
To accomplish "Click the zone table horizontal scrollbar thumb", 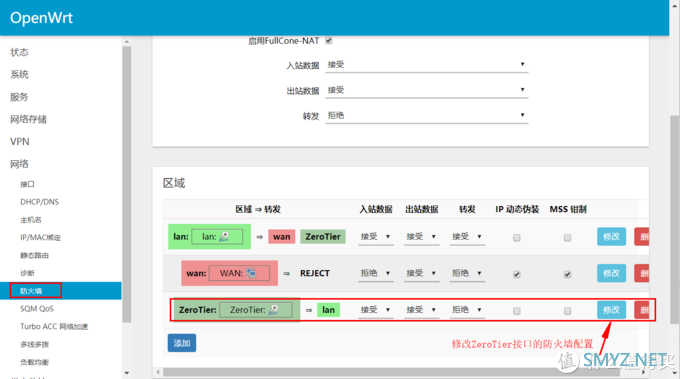I will 392,372.
